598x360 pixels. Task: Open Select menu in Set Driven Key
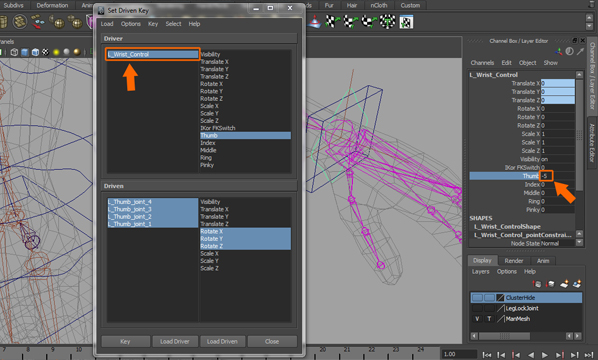(x=173, y=24)
